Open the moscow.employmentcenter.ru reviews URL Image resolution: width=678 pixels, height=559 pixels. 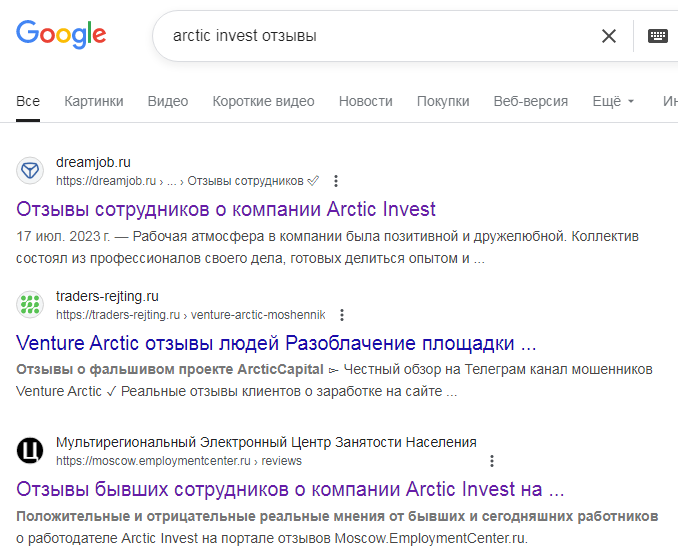[179, 461]
